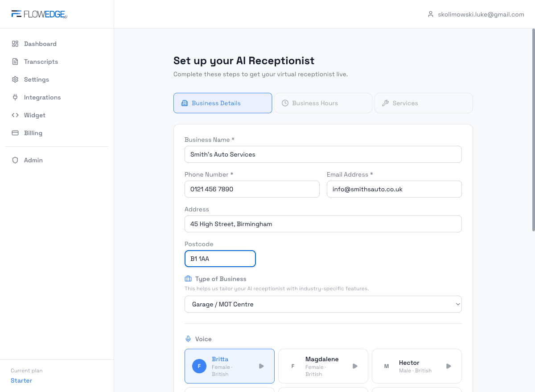Screen dimensions: 535x392
Task: Click the Starter plan link
Action: coord(21,380)
